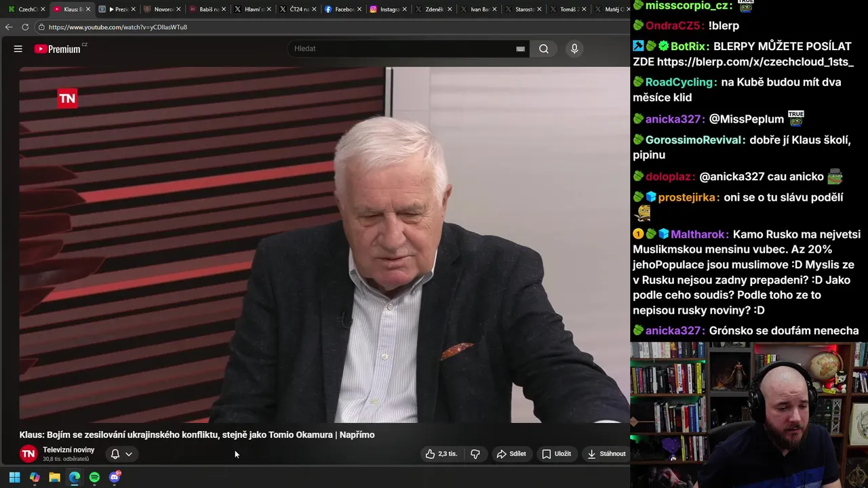This screenshot has height=488, width=868.
Task: Open Microsoft Edge taskbar icon
Action: pos(75,477)
